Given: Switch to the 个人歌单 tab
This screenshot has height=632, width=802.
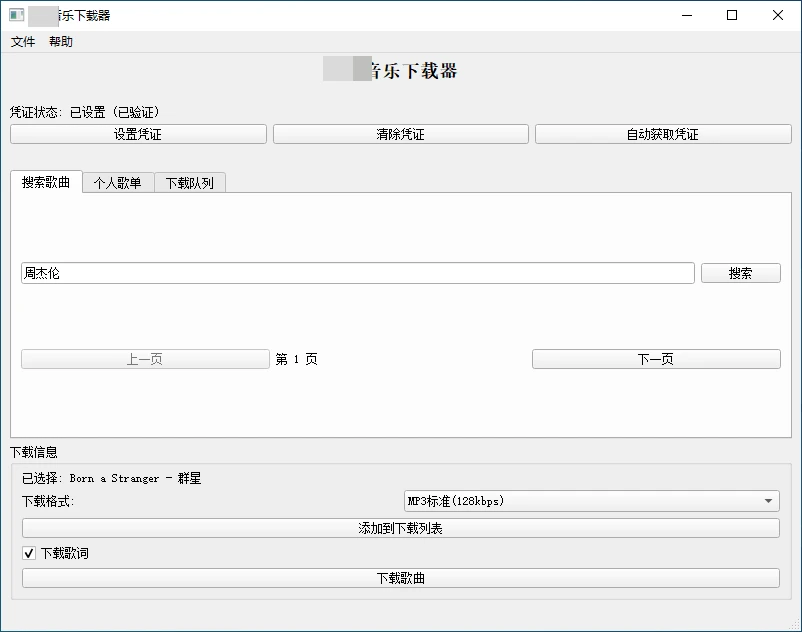Looking at the screenshot, I should pos(118,183).
